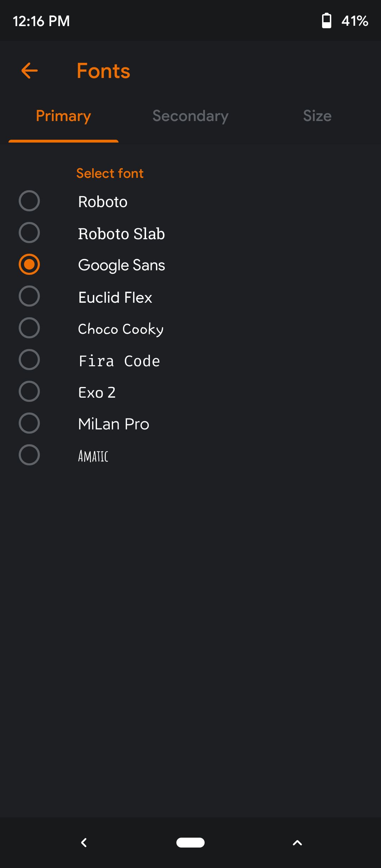Switch to the Secondary tab

pos(190,116)
